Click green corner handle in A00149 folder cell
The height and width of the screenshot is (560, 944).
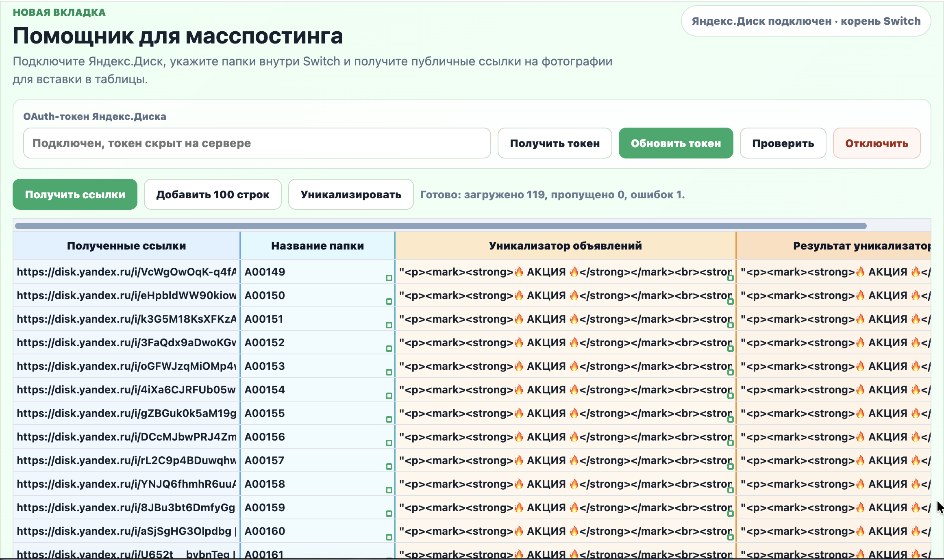[x=389, y=278]
